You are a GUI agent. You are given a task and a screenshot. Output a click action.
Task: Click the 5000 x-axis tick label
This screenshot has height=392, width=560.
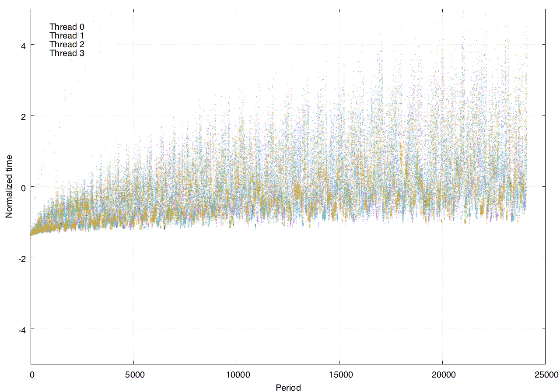134,375
